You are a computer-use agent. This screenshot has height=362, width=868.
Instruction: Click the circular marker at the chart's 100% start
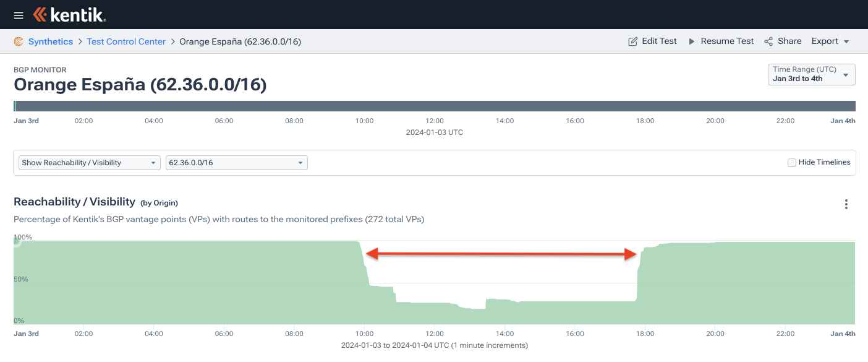tap(15, 241)
